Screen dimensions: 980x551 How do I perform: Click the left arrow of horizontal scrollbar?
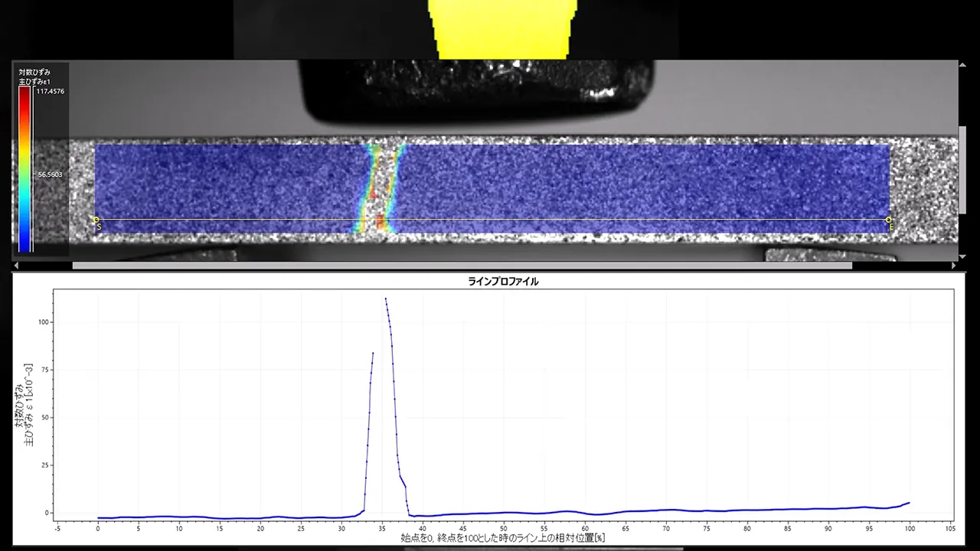pyautogui.click(x=17, y=266)
